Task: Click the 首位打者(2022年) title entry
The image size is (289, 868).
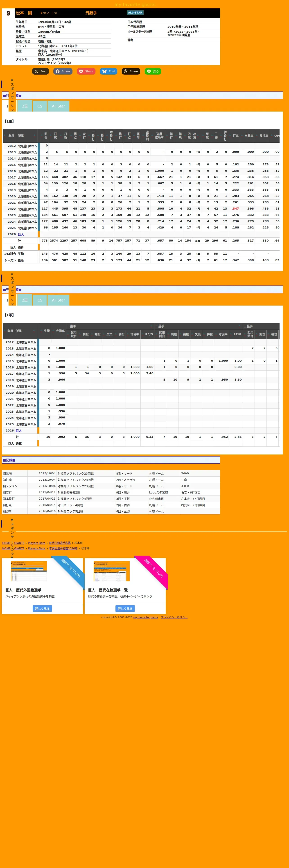Action: pos(52,59)
